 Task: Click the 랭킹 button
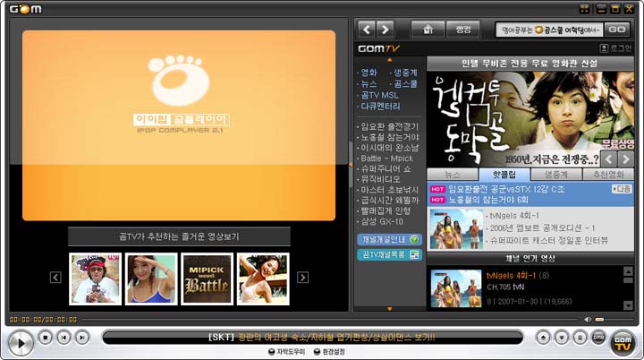pos(463,30)
